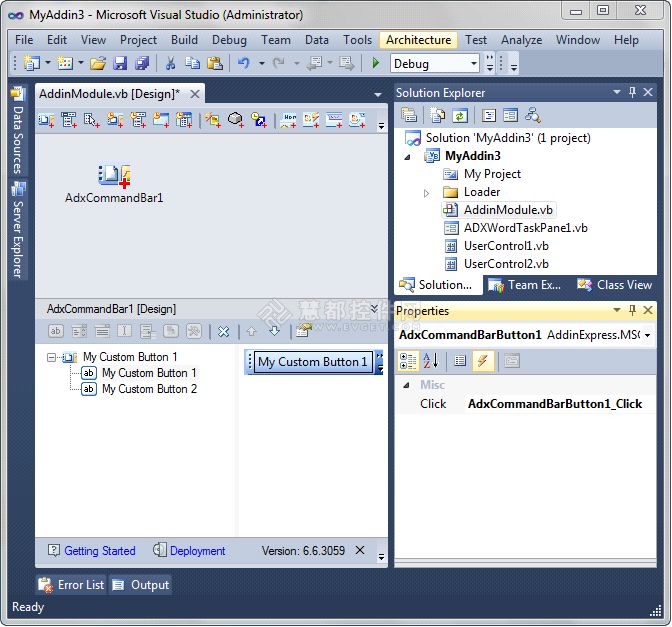Toggle the Events lightning bolt view
The image size is (672, 627).
[x=483, y=361]
